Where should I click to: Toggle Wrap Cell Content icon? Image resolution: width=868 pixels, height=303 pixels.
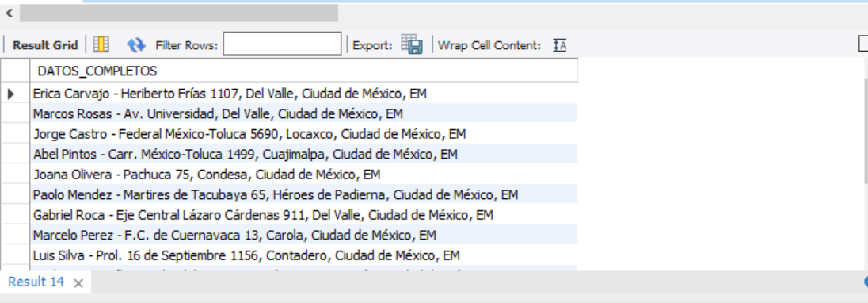point(560,45)
